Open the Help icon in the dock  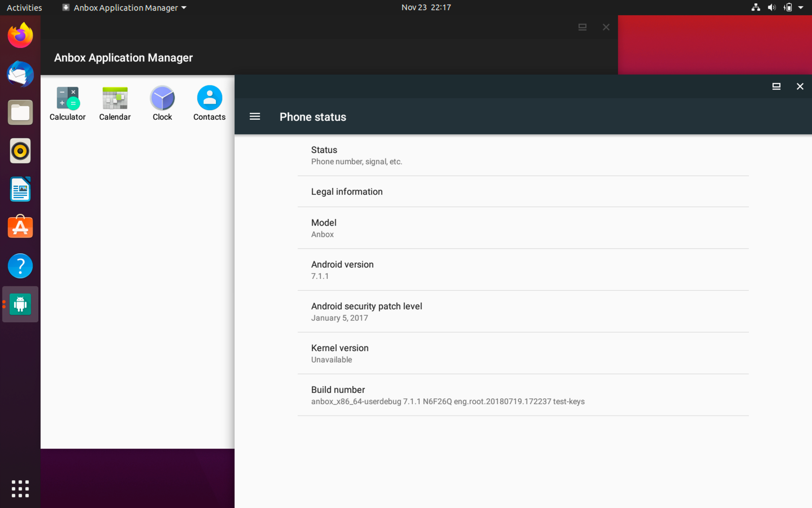pyautogui.click(x=20, y=266)
